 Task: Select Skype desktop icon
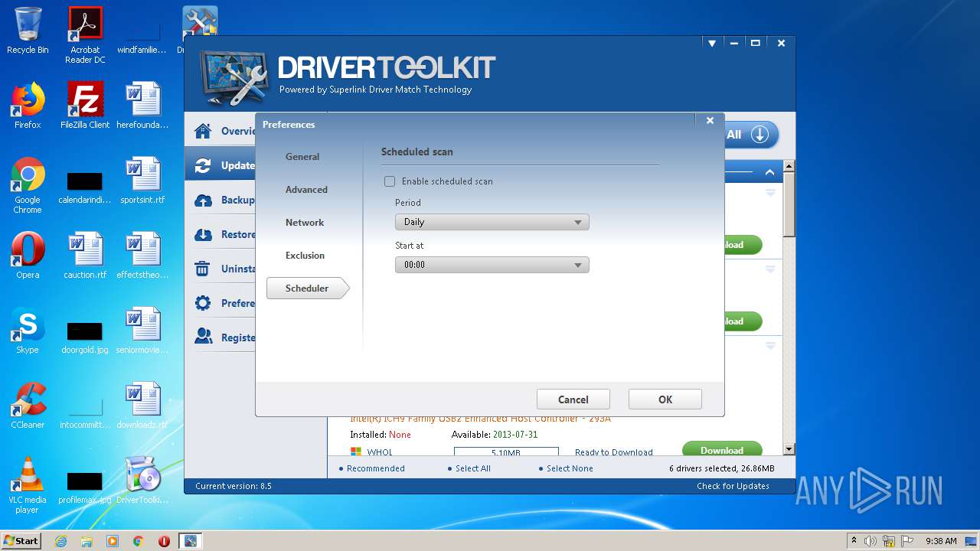(28, 331)
